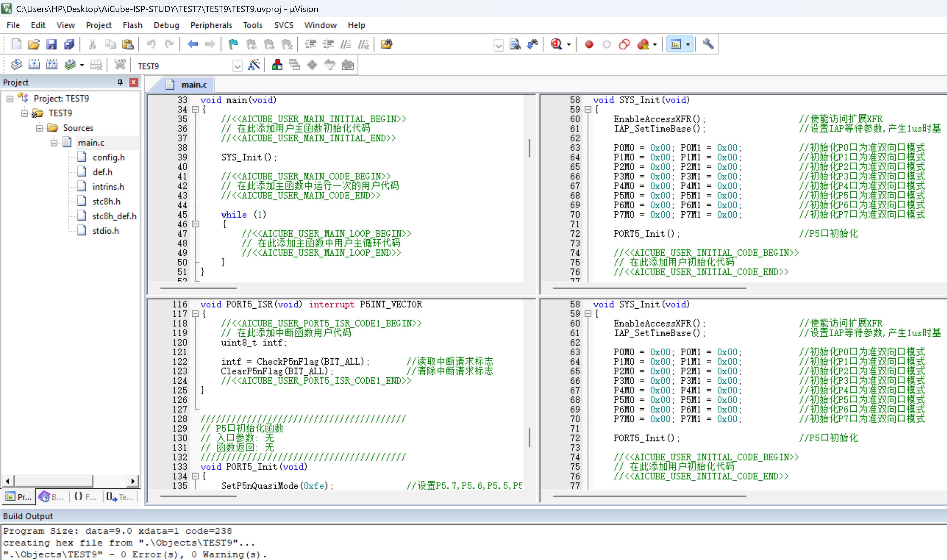947x560 pixels.
Task: Rebuild all target files icon
Action: [52, 65]
